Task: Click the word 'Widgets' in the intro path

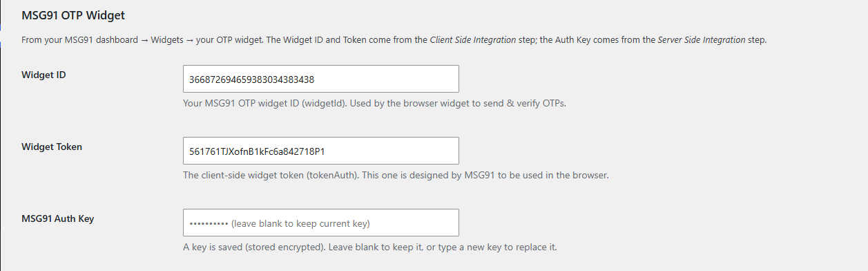Action: (x=166, y=40)
